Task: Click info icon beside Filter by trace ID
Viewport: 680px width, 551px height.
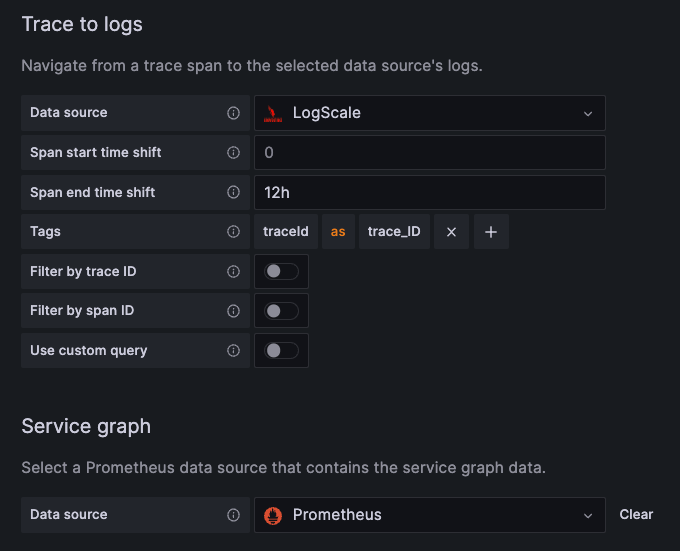Action: click(x=233, y=271)
